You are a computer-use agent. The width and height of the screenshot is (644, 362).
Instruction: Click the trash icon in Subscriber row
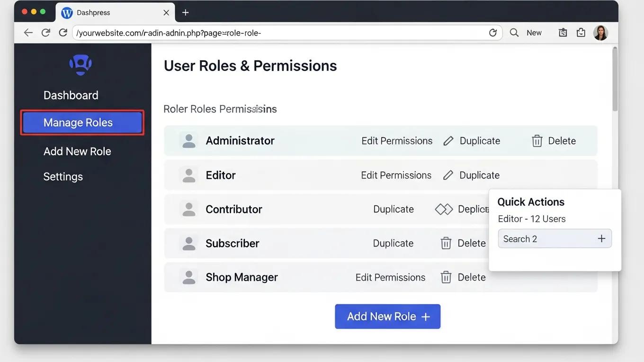(446, 243)
